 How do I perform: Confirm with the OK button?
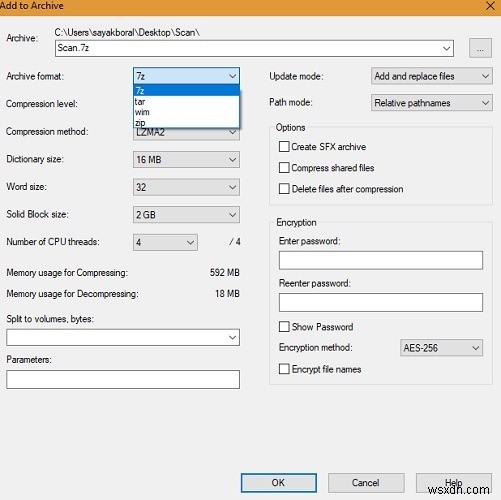tap(279, 483)
